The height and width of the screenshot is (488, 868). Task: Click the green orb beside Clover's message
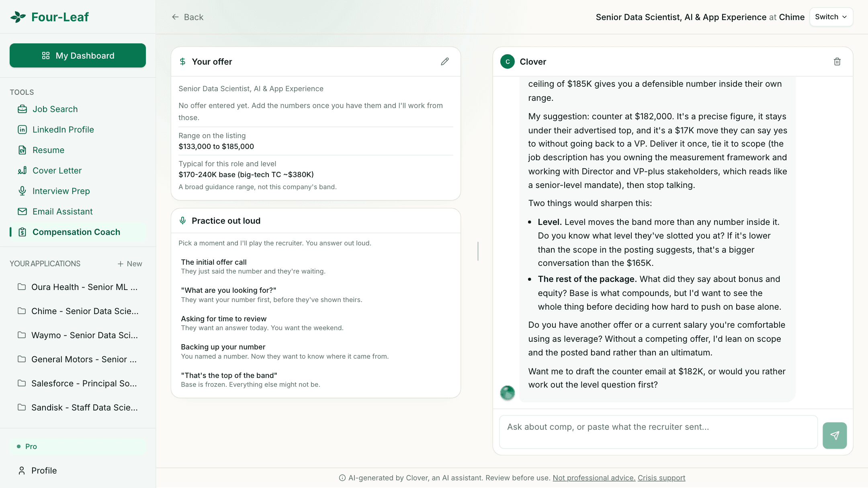(508, 393)
